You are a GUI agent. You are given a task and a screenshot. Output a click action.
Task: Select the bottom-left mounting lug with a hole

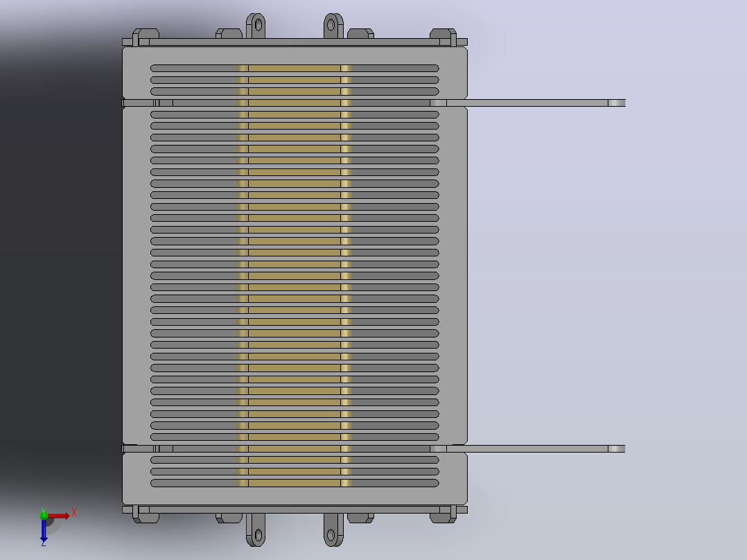click(x=256, y=530)
